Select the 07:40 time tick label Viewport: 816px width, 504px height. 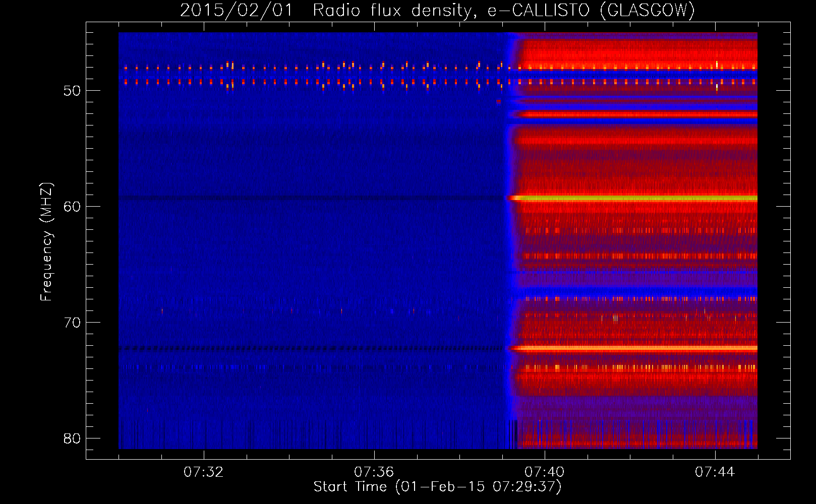pyautogui.click(x=545, y=472)
